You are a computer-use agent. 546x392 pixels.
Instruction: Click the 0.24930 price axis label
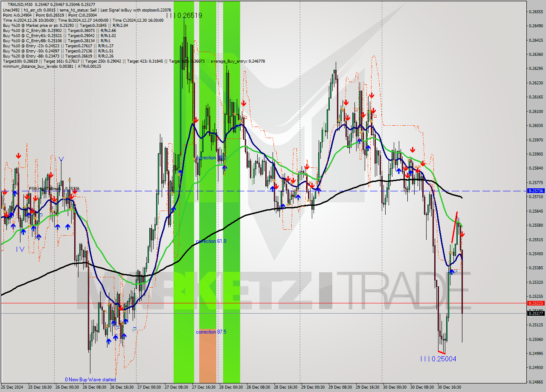click(x=536, y=368)
